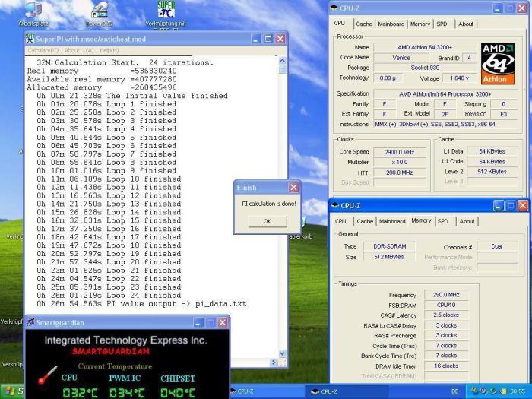The height and width of the screenshot is (399, 532).
Task: Switch to SPD tab in lower CPU-Z
Action: pos(443,221)
